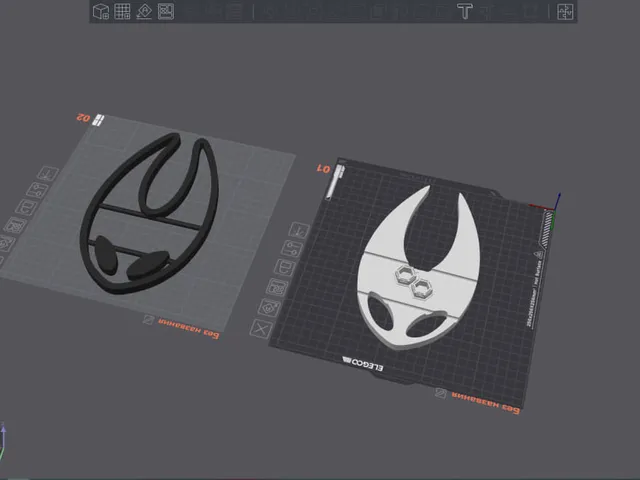
Task: Select the lower hexagonal nut on mask
Action: point(422,289)
